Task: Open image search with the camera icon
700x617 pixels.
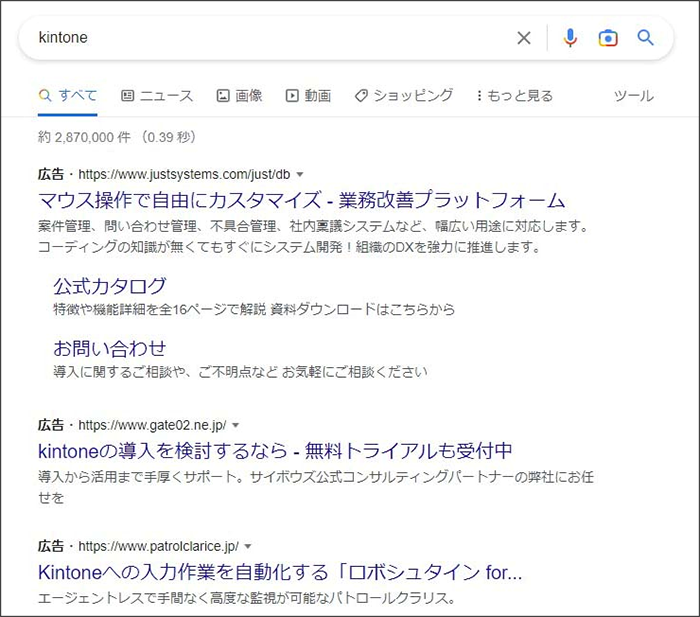Action: pos(608,38)
